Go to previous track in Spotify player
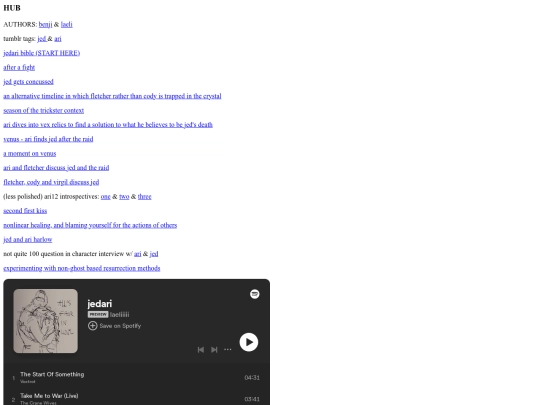540x405 pixels. point(201,350)
